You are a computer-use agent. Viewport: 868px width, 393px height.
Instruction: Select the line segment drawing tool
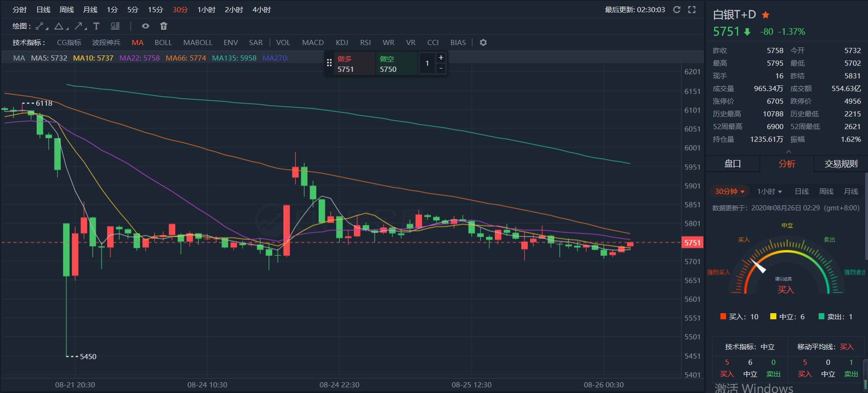(39, 26)
